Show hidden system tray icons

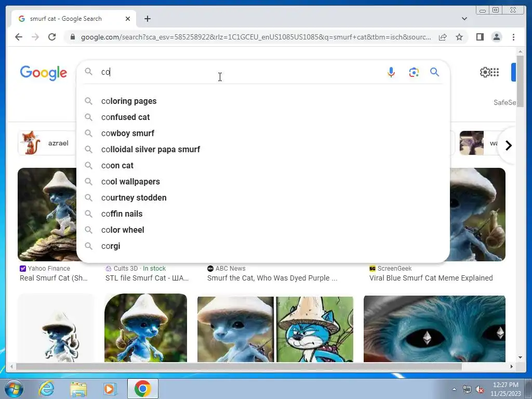click(x=454, y=389)
